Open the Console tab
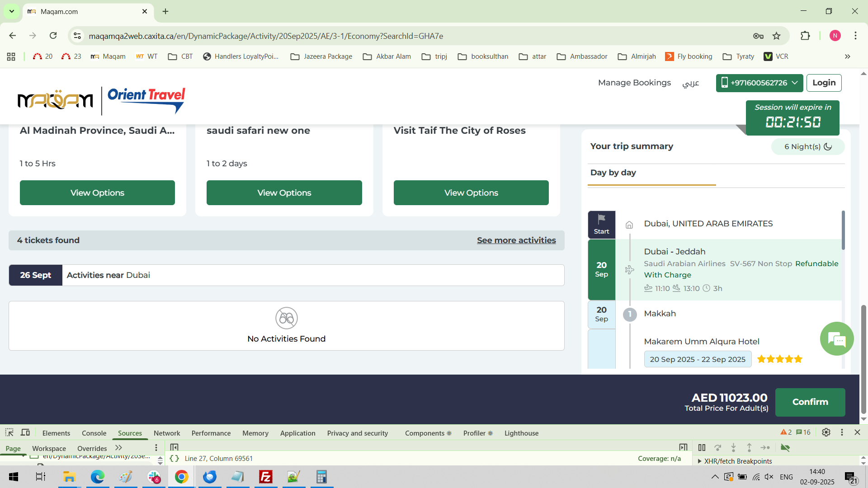 (94, 433)
